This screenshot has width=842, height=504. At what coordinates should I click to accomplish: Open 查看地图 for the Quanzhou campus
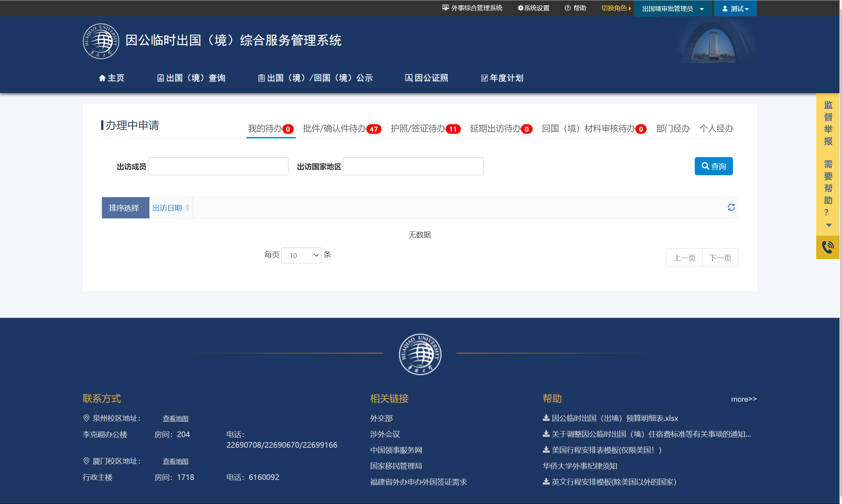176,418
